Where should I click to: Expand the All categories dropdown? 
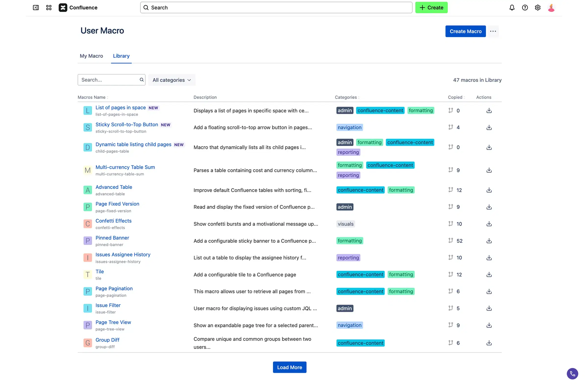tap(172, 80)
